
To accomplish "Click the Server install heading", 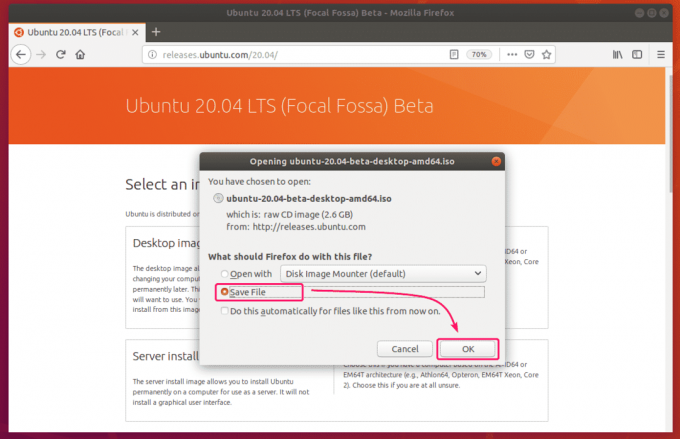I will click(166, 356).
